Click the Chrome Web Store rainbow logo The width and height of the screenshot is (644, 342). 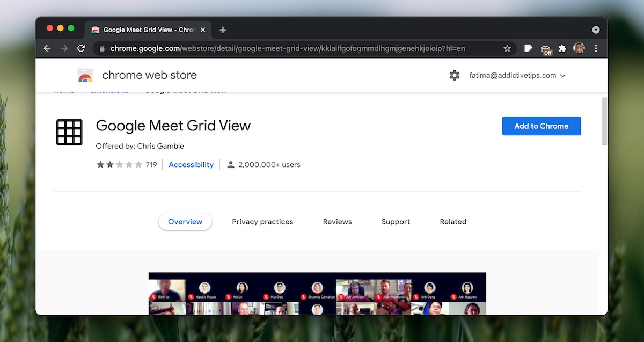coord(85,76)
